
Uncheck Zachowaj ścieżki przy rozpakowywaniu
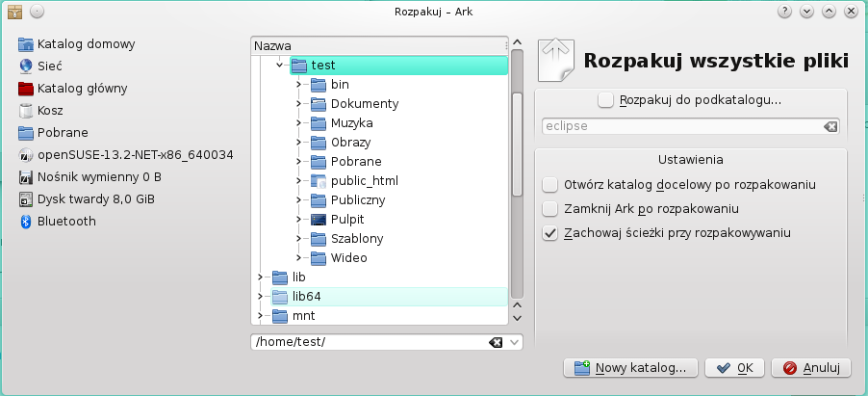(x=549, y=233)
